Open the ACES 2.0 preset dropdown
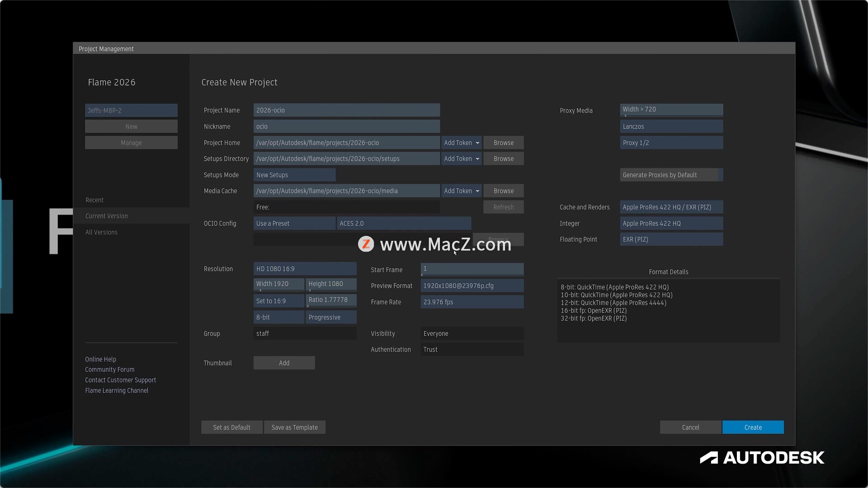The width and height of the screenshot is (868, 488). tap(404, 223)
